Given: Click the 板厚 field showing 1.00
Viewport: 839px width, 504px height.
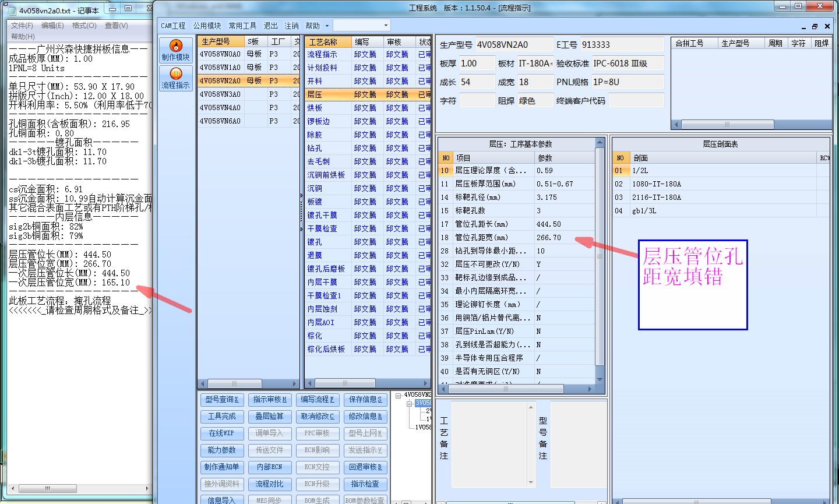Looking at the screenshot, I should pyautogui.click(x=476, y=64).
